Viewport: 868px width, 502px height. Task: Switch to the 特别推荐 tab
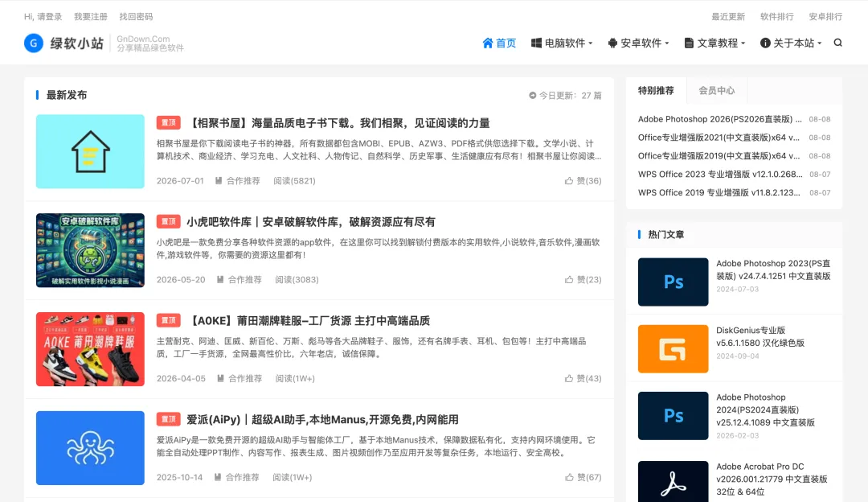[656, 90]
